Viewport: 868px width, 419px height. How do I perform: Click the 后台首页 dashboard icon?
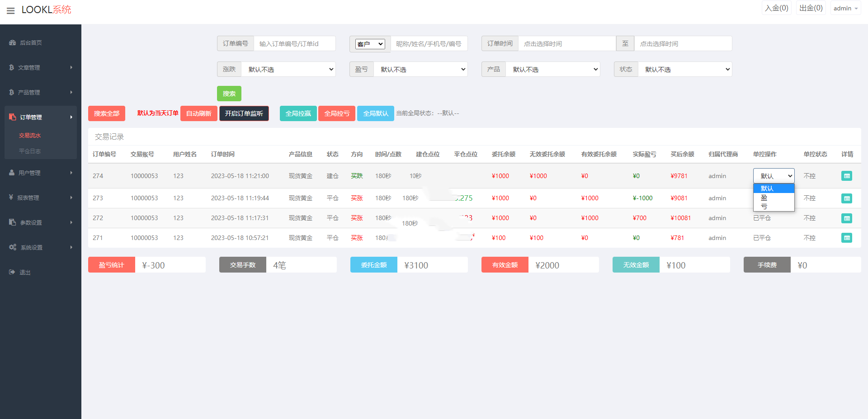click(x=13, y=42)
